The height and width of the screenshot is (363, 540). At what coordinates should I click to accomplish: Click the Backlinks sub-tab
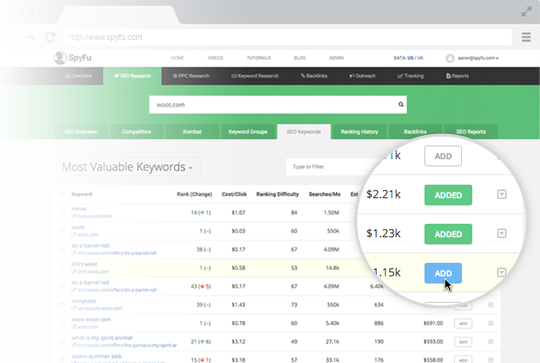click(x=415, y=132)
